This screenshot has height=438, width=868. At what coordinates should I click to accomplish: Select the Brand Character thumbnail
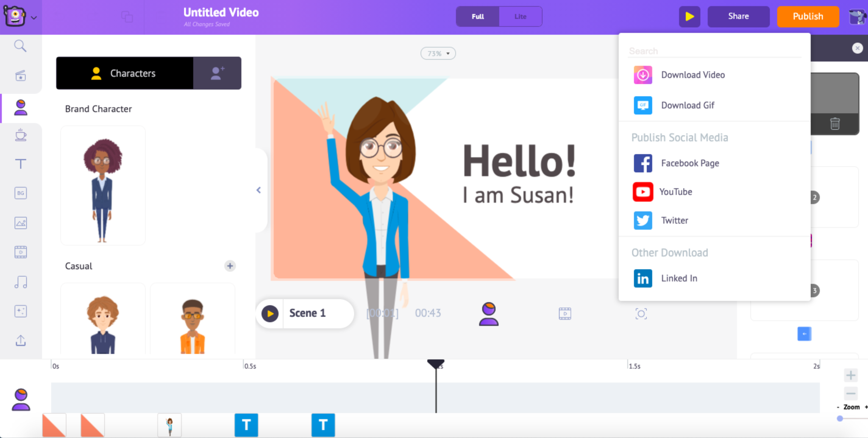tap(103, 185)
